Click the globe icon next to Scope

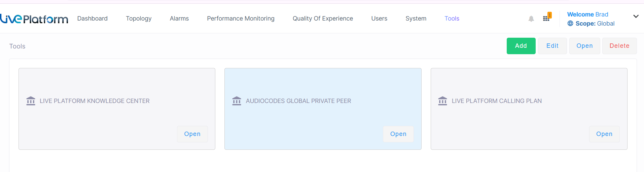(570, 24)
